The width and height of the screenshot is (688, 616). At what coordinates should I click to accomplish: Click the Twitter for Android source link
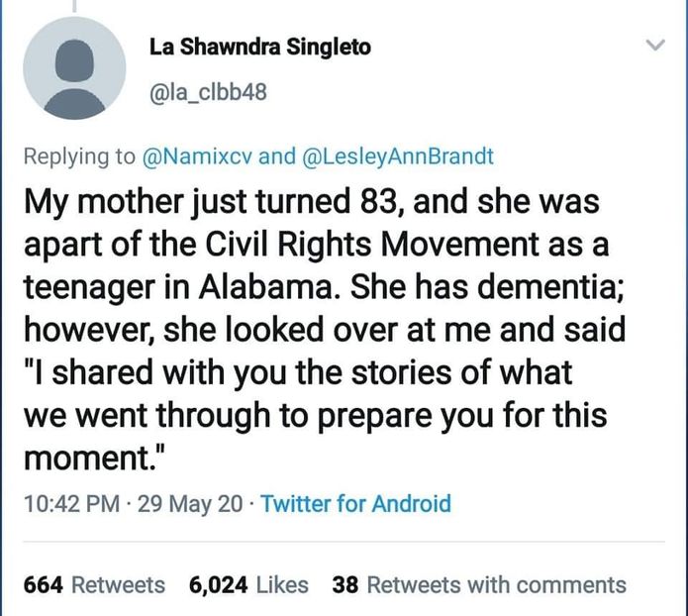(x=356, y=504)
